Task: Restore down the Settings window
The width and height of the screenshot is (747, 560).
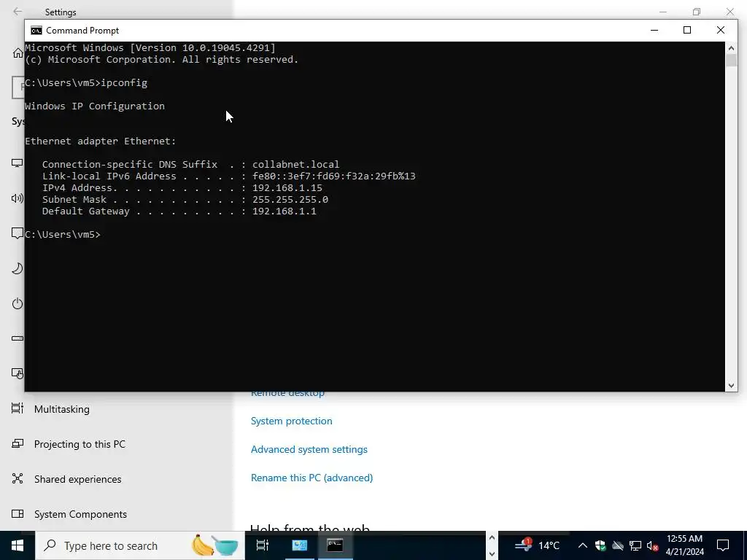Action: [697, 12]
